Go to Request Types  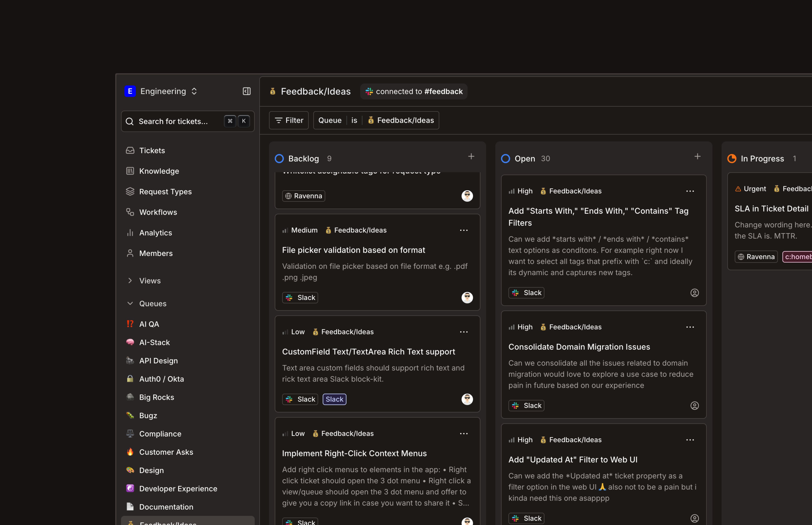click(165, 191)
